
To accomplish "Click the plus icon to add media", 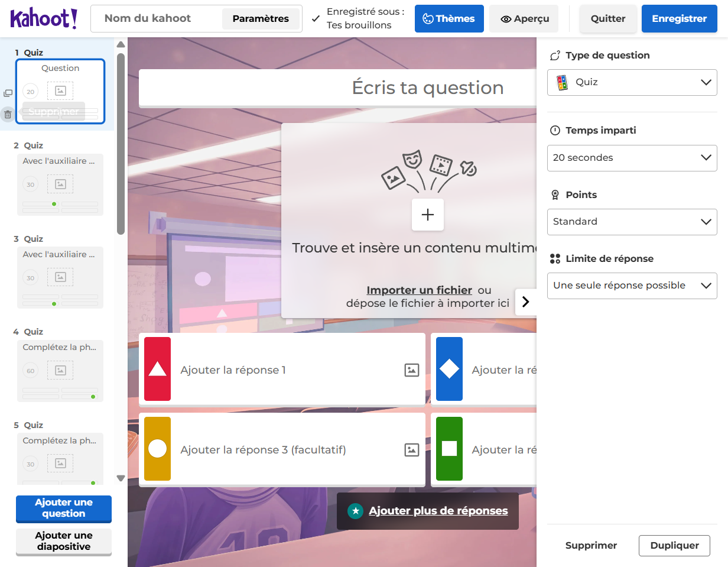I will click(x=428, y=215).
